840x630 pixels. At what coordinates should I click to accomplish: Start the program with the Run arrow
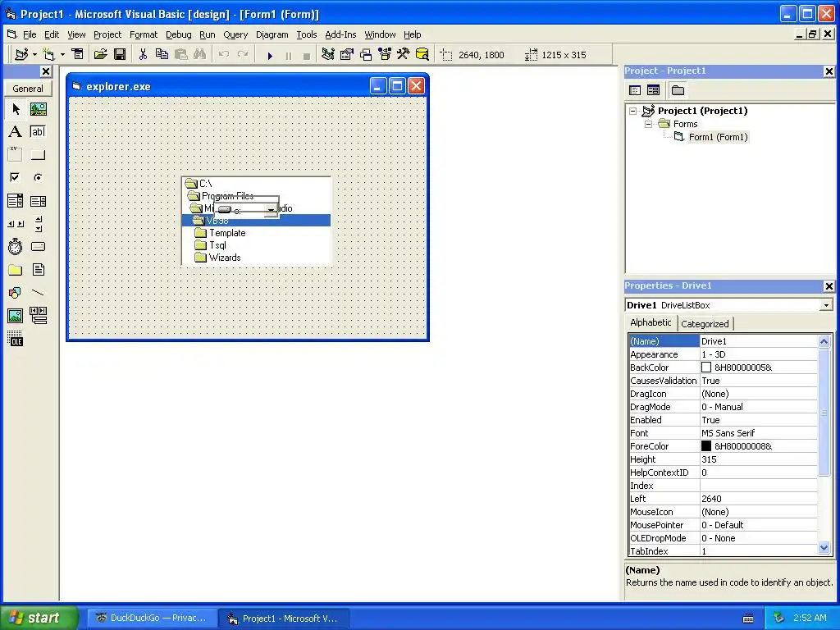click(x=270, y=55)
